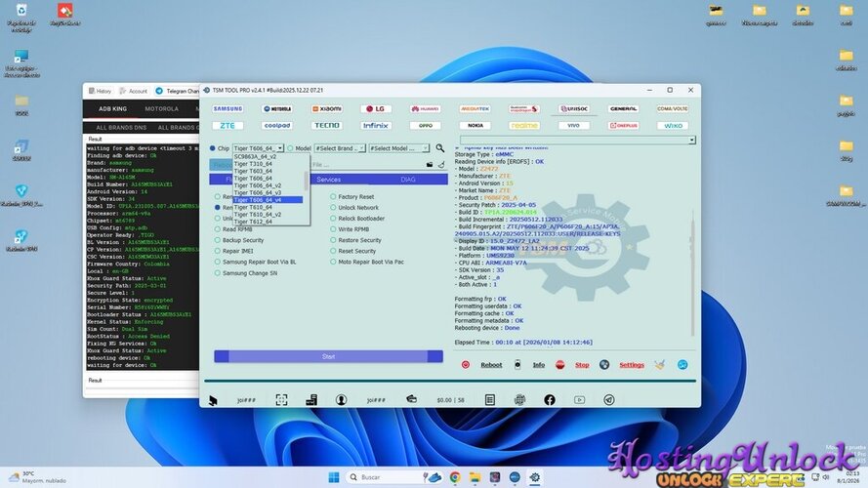Open the Select Brand dropdown
868x488 pixels.
click(339, 148)
